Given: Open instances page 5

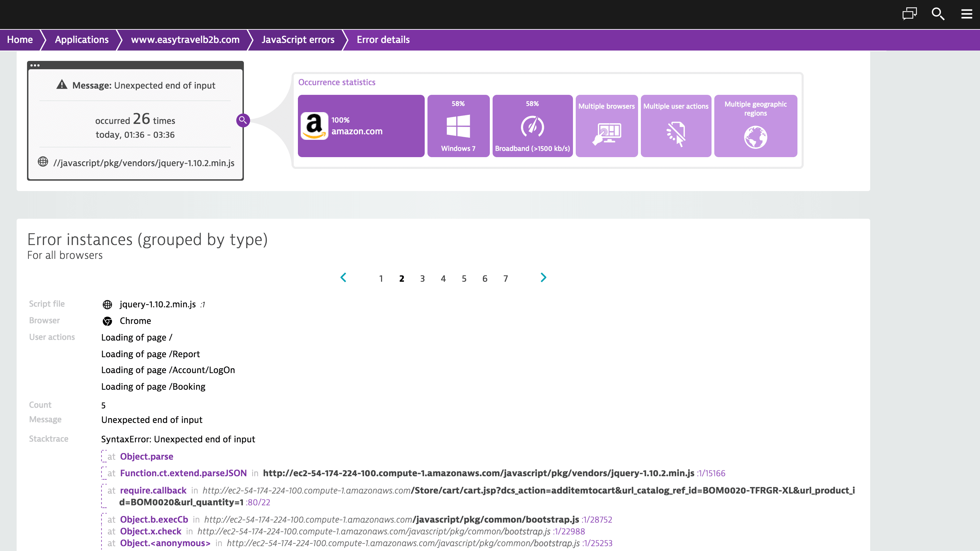Looking at the screenshot, I should (x=464, y=279).
